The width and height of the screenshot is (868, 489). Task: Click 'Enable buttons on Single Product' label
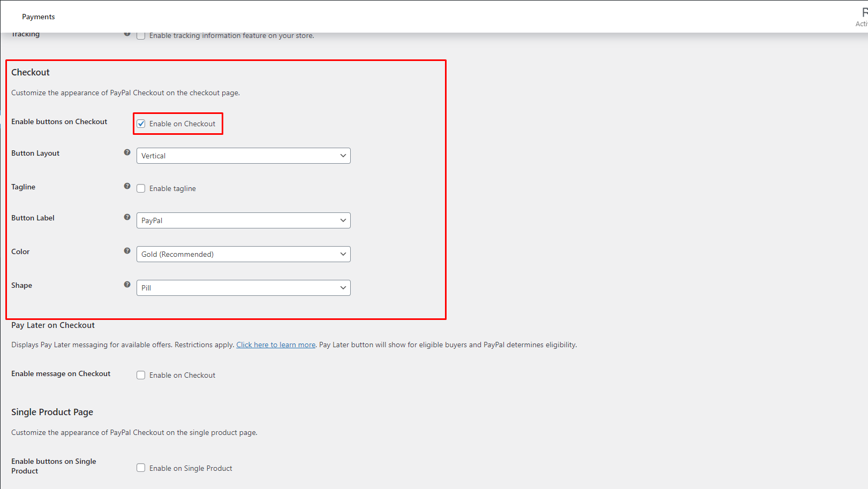pyautogui.click(x=54, y=466)
